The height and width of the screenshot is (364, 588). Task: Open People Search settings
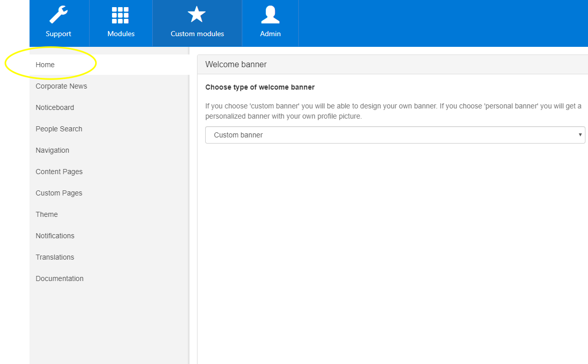tap(59, 129)
